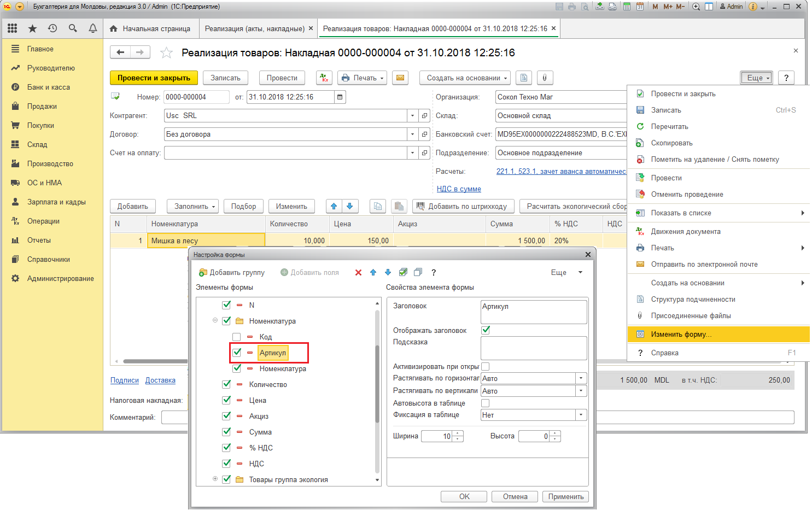
Task: Switch to Начальная страница tab
Action: (150, 28)
